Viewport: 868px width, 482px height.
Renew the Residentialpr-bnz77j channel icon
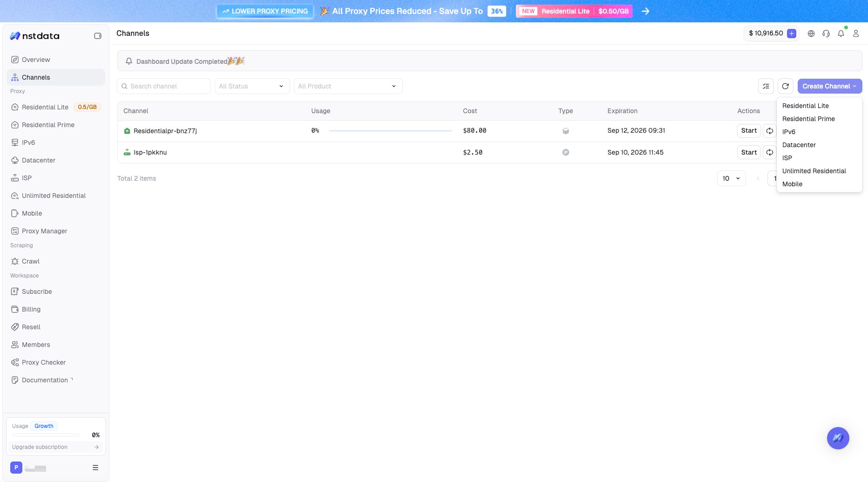[x=770, y=131]
